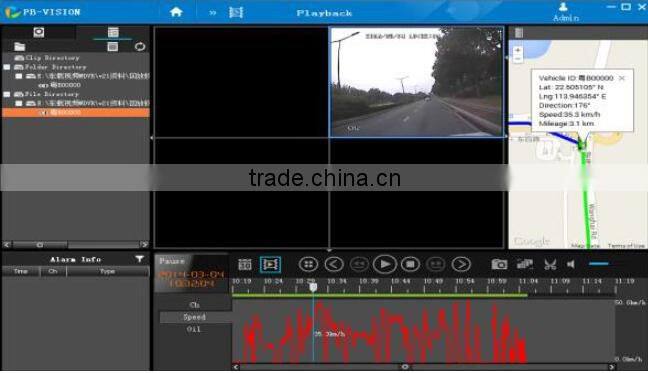
Task: Cut a video clip with scissors
Action: coord(550,264)
